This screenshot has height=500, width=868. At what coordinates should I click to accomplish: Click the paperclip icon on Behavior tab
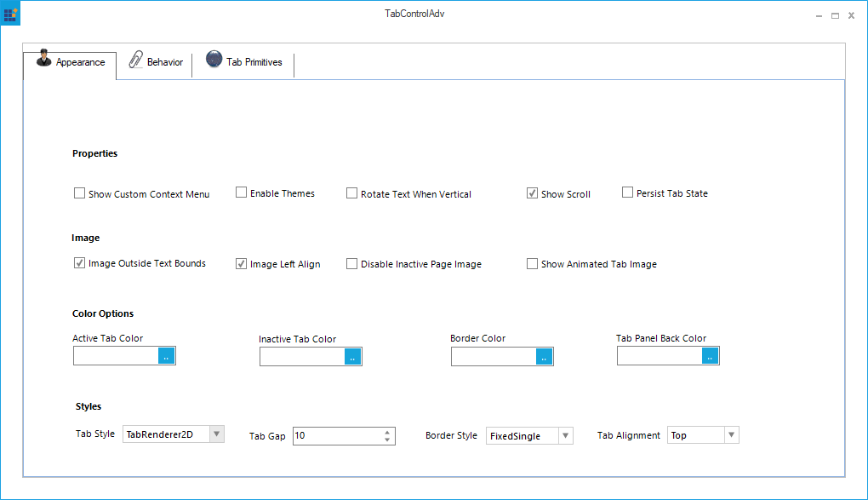coord(135,60)
